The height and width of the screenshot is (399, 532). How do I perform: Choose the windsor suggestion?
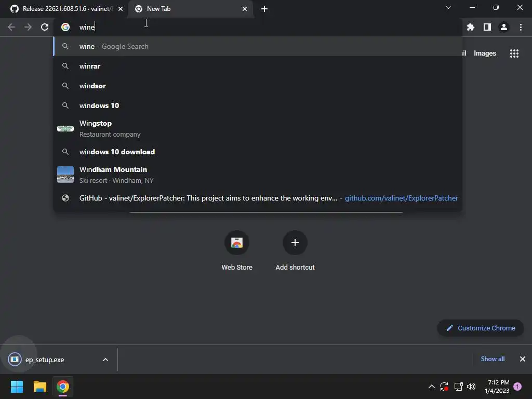(x=258, y=86)
